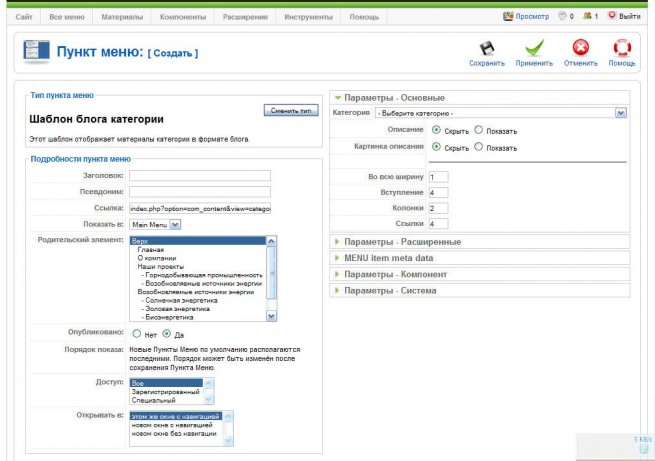
Task: Select Показать radio for Описание
Action: [x=479, y=130]
